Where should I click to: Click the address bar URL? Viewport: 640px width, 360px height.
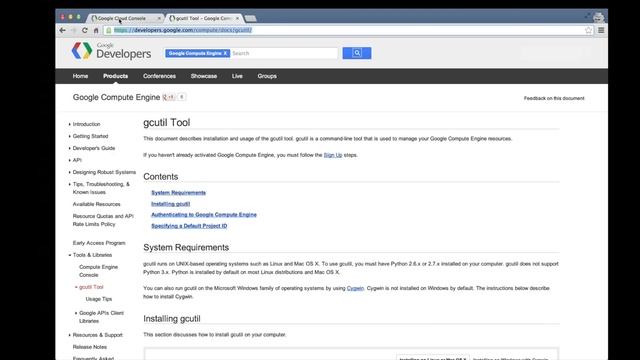183,30
